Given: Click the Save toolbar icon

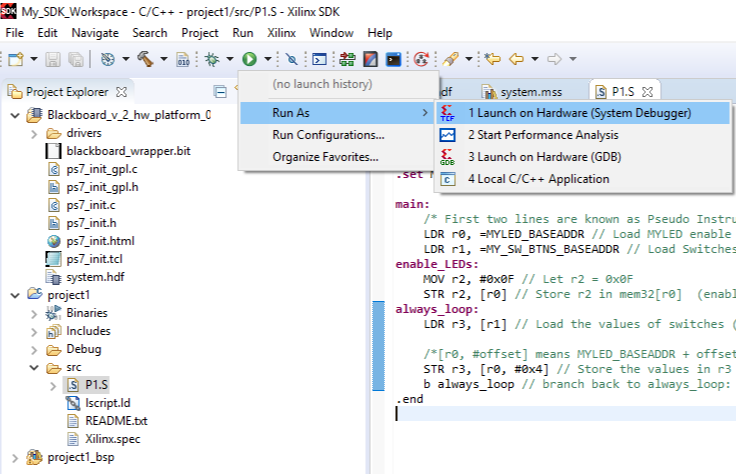Looking at the screenshot, I should point(53,59).
